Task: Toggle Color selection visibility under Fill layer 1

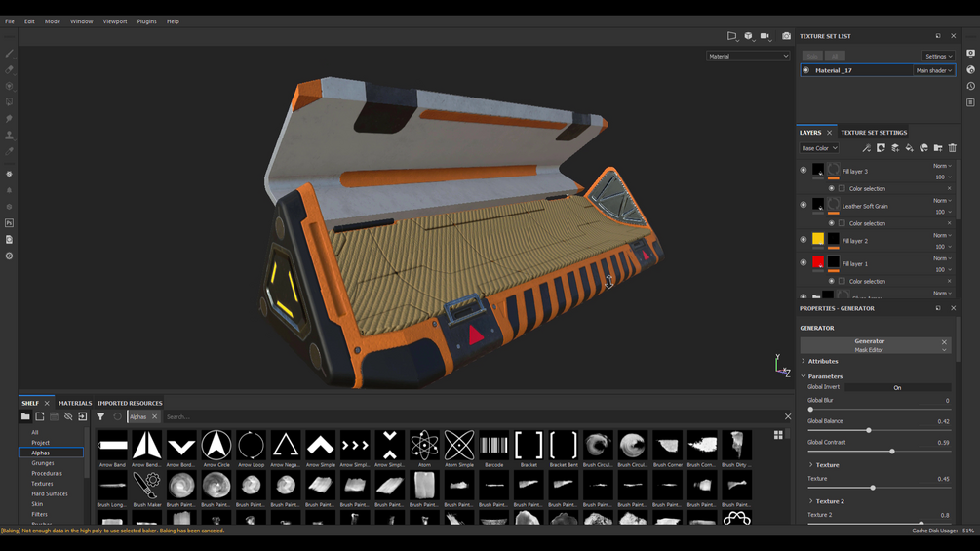Action: coord(831,282)
